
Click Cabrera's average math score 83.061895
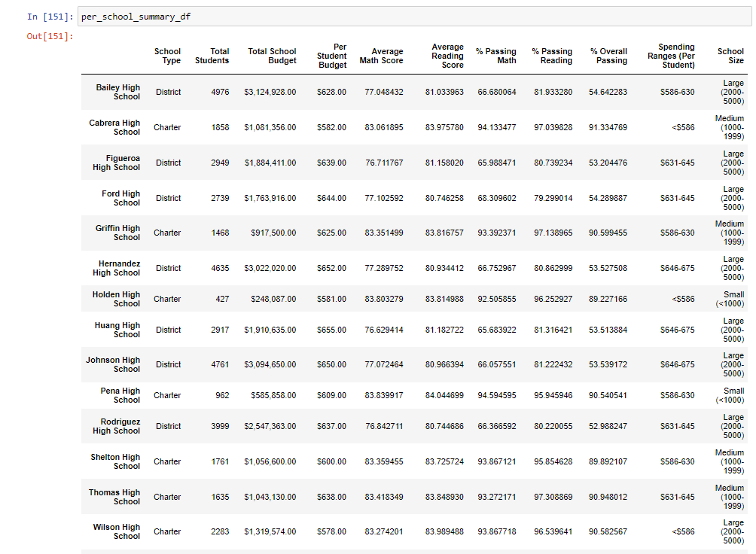point(384,127)
